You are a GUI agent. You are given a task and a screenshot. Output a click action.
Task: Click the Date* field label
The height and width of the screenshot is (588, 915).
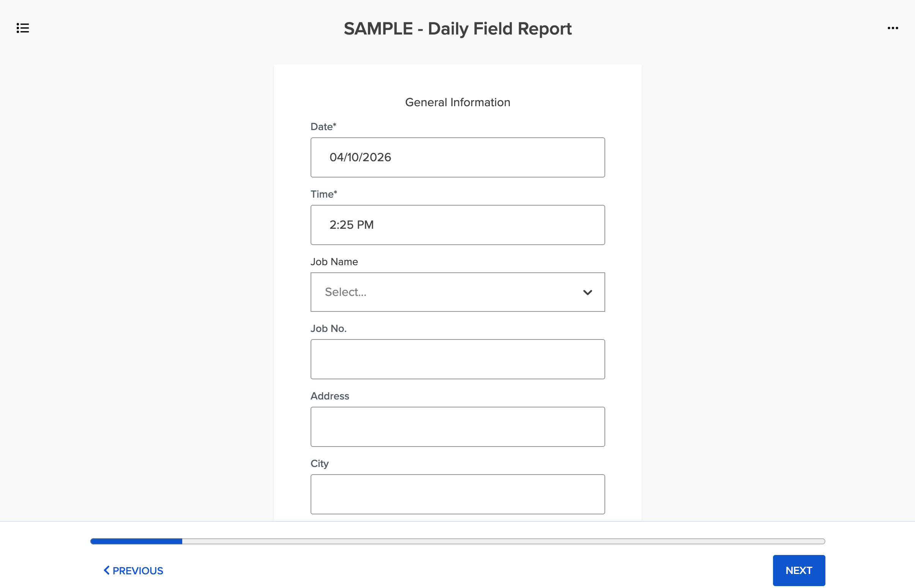coord(323,126)
